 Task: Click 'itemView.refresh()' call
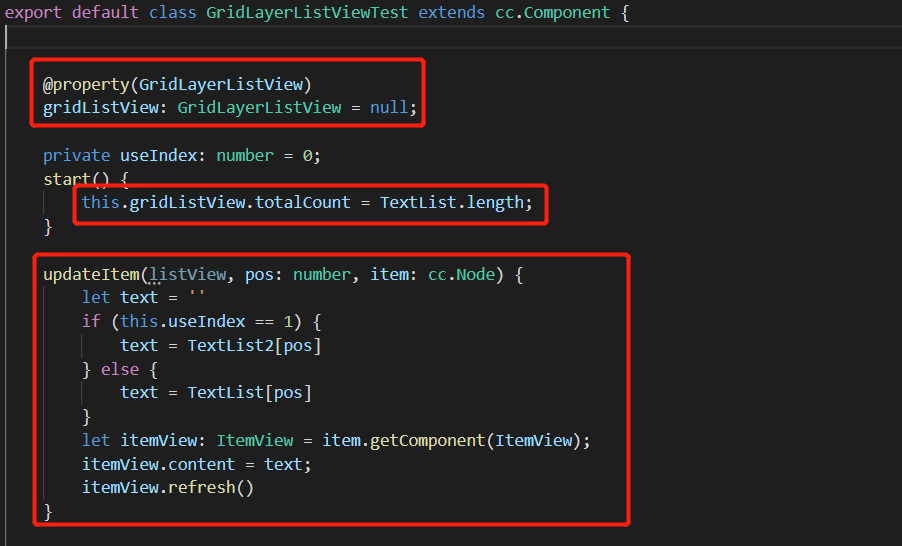pyautogui.click(x=167, y=488)
